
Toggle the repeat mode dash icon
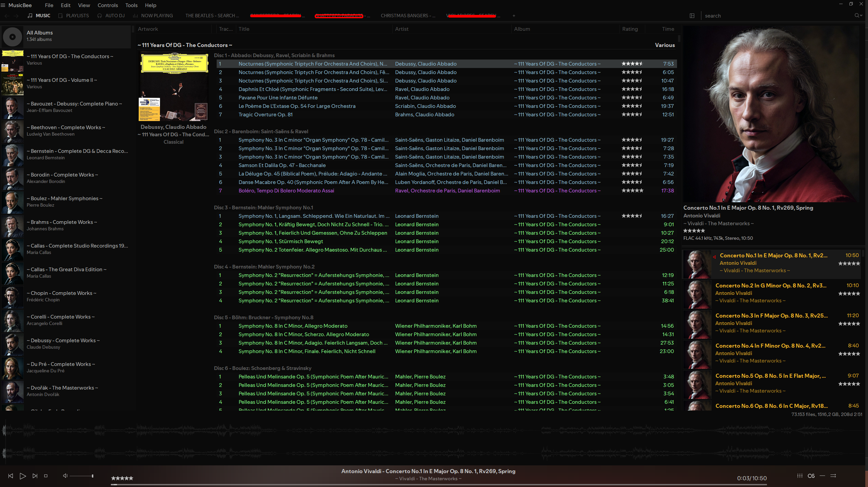pyautogui.click(x=822, y=476)
